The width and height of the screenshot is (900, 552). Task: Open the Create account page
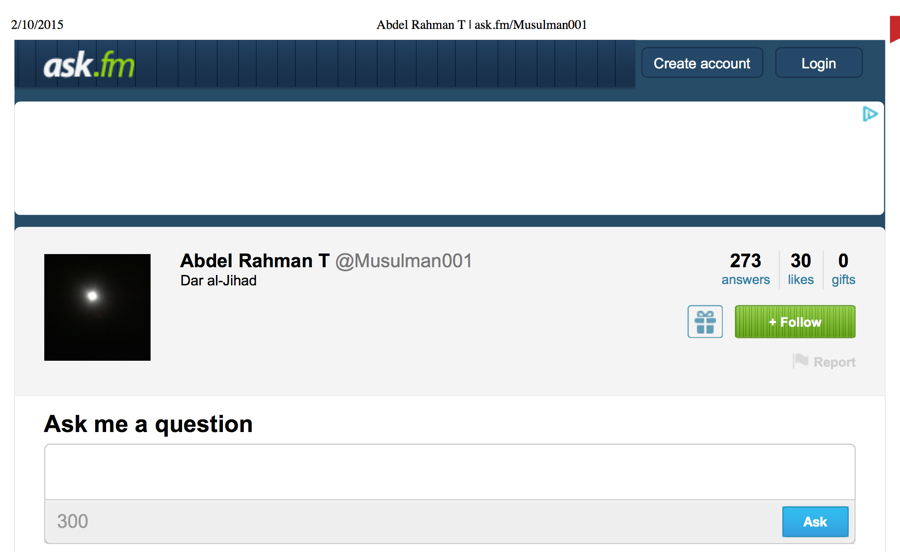point(701,63)
